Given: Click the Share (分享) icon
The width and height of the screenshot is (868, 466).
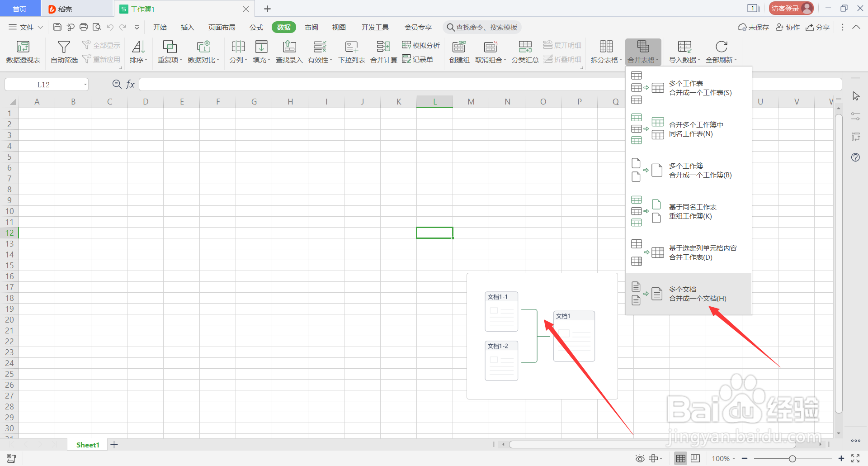Looking at the screenshot, I should [818, 27].
